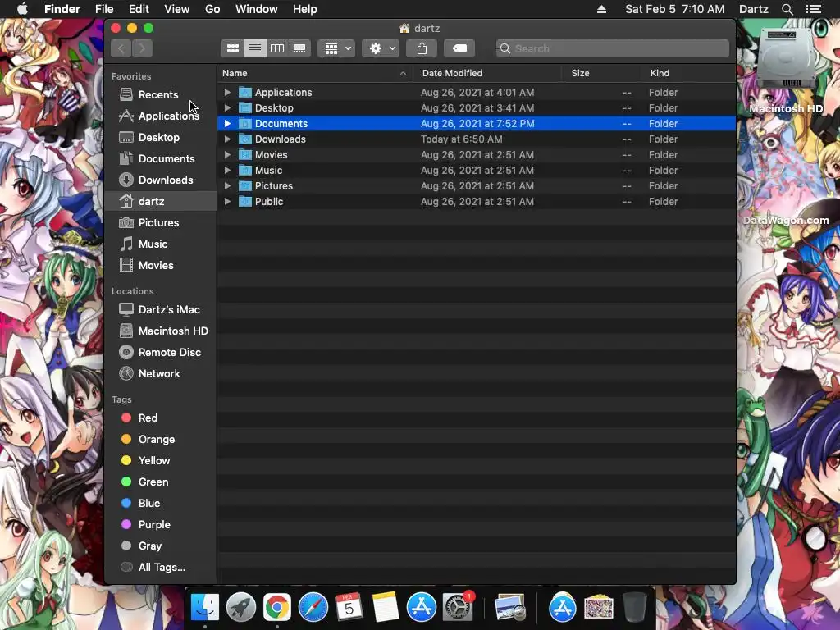Open Movies in the sidebar
Screen dimensions: 840x630
pos(160,265)
